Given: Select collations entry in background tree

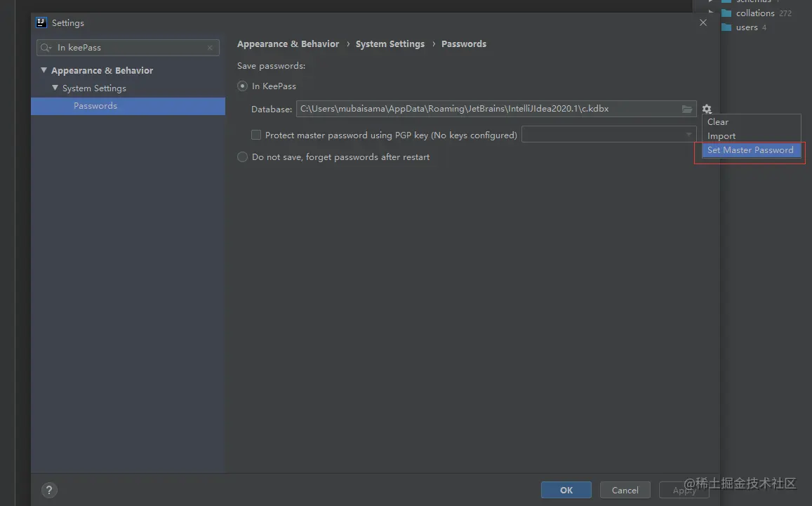Looking at the screenshot, I should [755, 13].
